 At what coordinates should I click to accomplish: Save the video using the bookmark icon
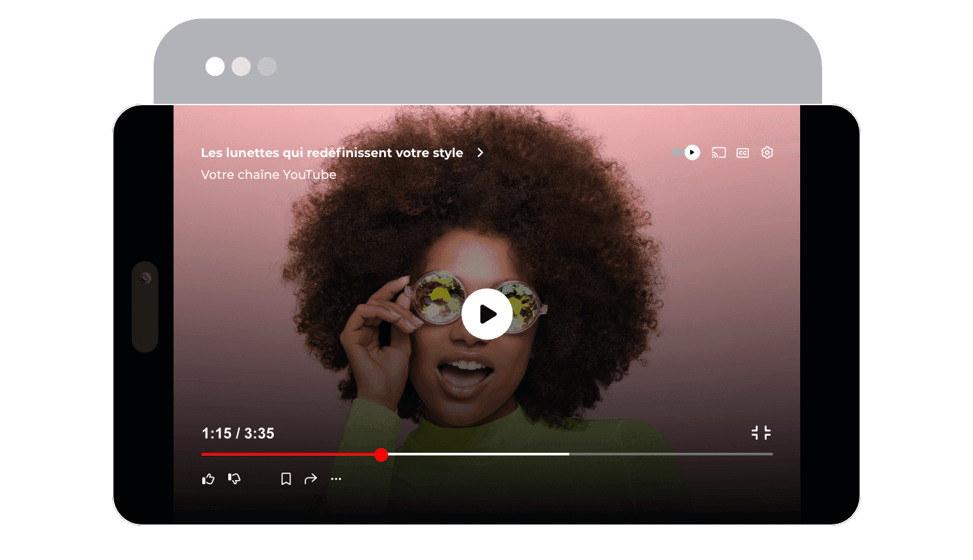pyautogui.click(x=286, y=479)
